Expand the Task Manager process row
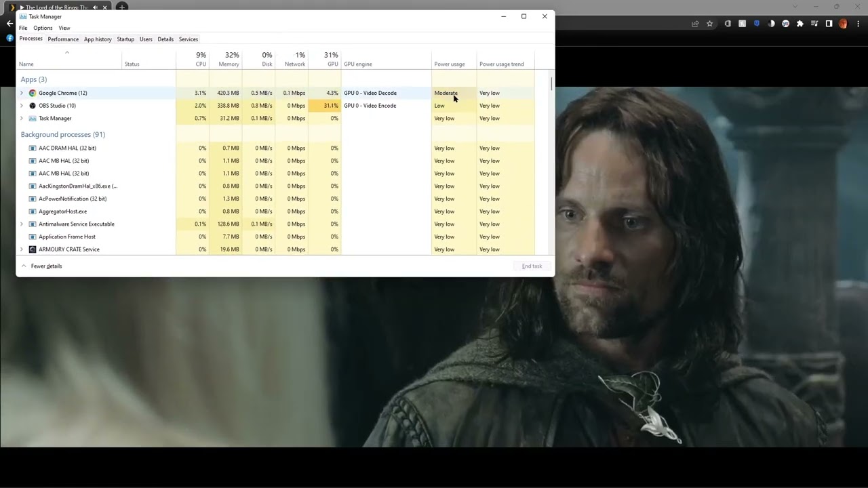868x488 pixels. pyautogui.click(x=22, y=118)
